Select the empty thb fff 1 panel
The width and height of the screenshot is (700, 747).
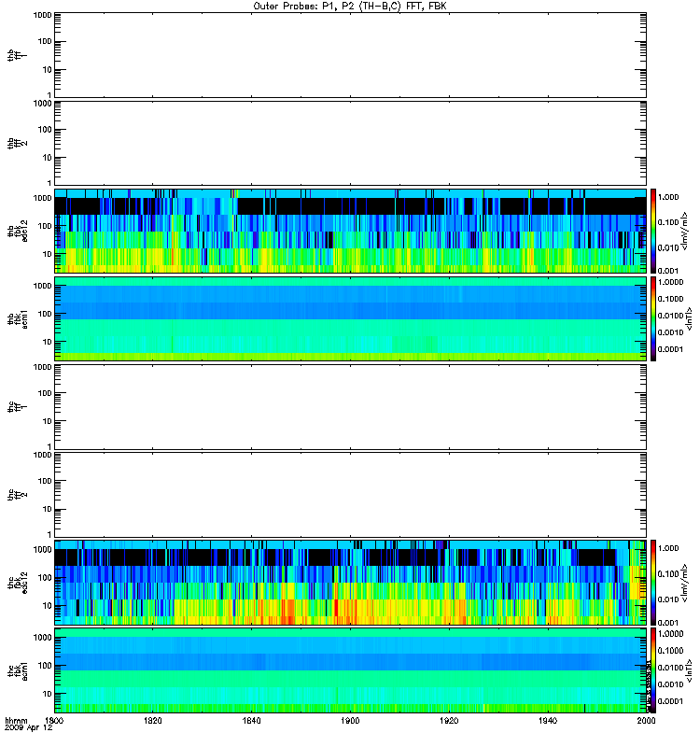[x=350, y=55]
